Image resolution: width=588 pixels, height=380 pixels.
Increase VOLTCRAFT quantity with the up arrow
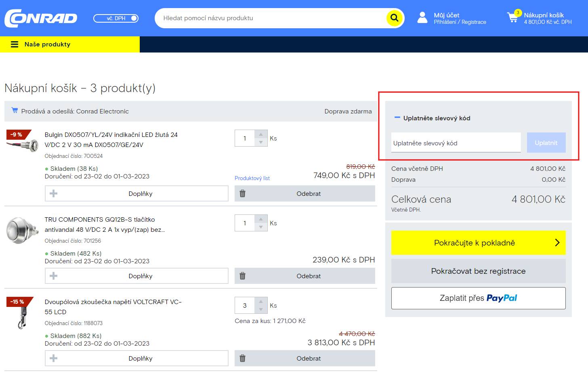261,302
